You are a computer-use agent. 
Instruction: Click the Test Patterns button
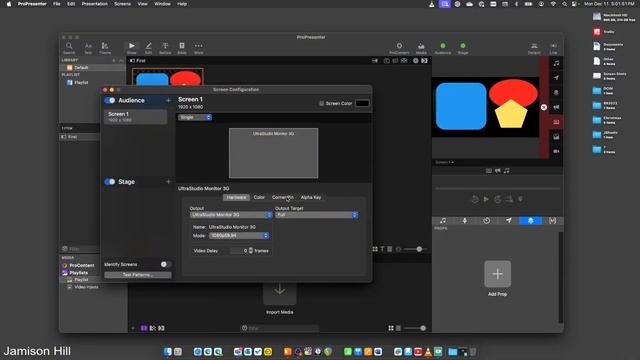click(138, 275)
